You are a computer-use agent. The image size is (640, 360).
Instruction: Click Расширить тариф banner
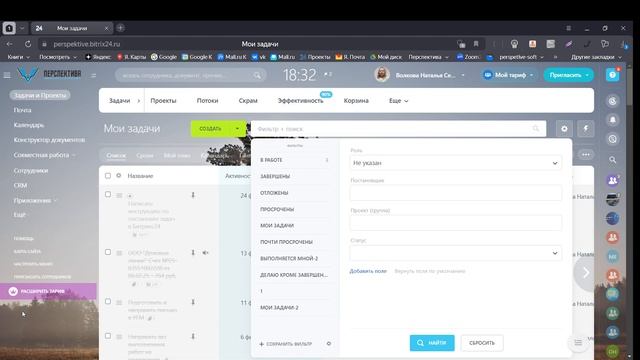coord(48,291)
